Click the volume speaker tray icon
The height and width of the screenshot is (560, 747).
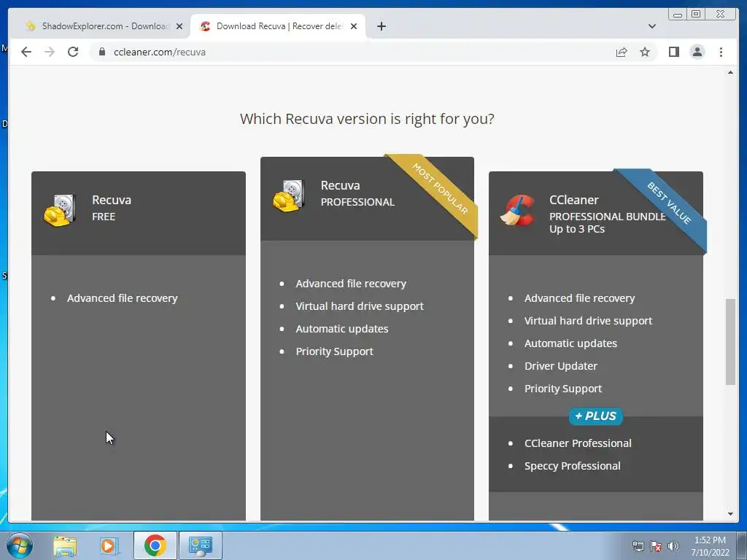tap(673, 546)
